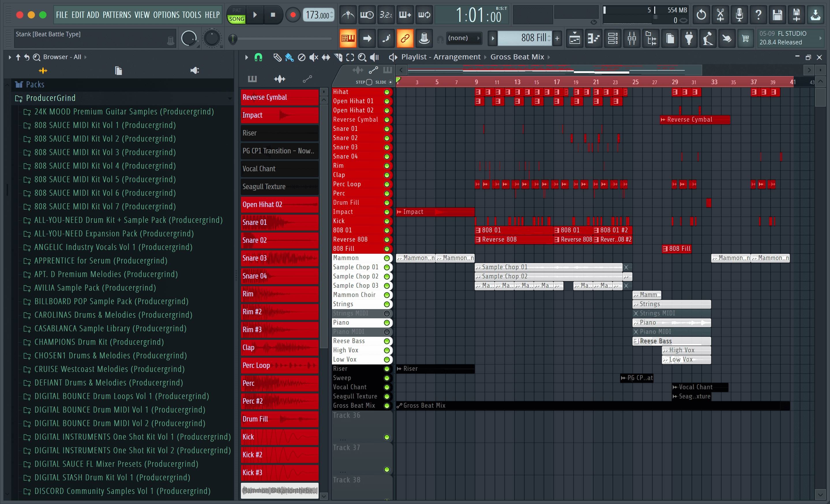Enable the Piano MIDI track LED
This screenshot has width=830, height=504.
387,332
